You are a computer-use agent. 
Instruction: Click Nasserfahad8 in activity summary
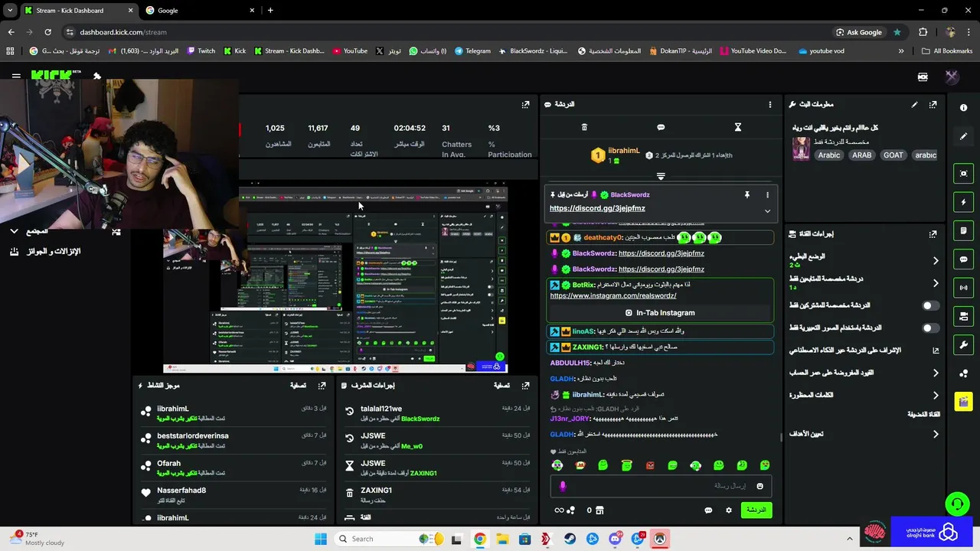point(181,491)
